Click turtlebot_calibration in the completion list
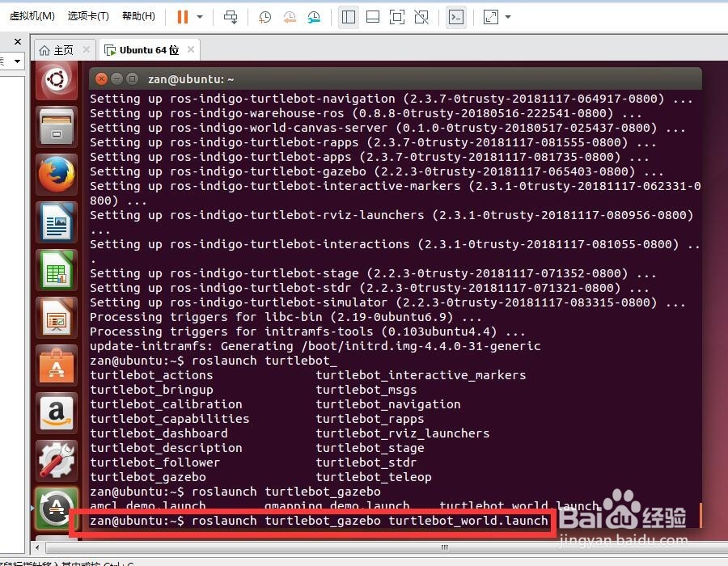 click(x=166, y=404)
